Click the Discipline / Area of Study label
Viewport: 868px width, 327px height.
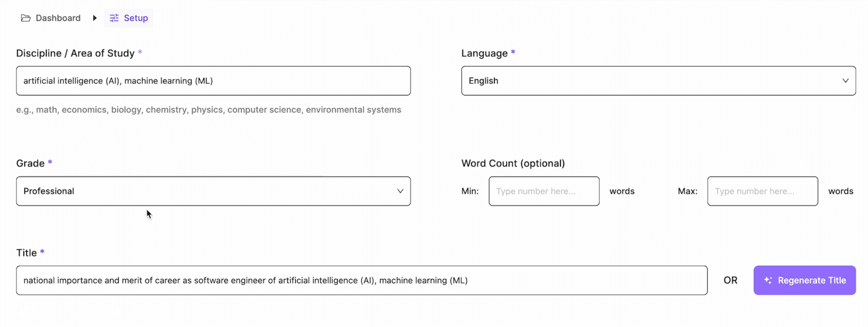(x=75, y=53)
